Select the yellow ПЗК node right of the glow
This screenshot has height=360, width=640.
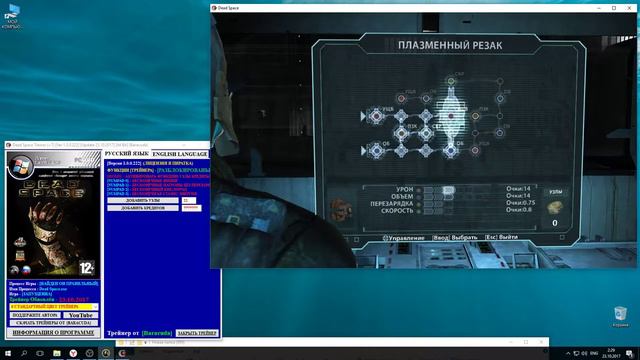(x=475, y=116)
